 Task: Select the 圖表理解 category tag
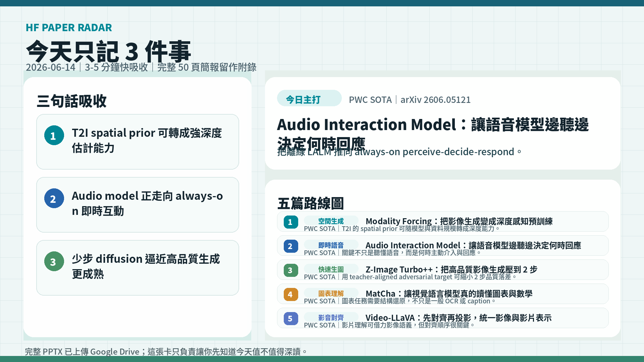(331, 293)
